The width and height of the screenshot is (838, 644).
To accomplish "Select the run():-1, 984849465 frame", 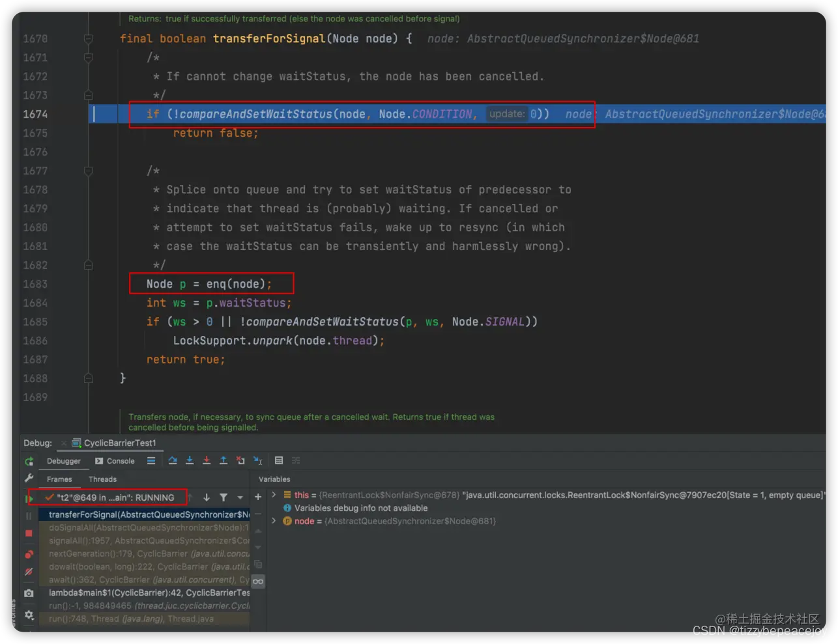I will coord(145,606).
